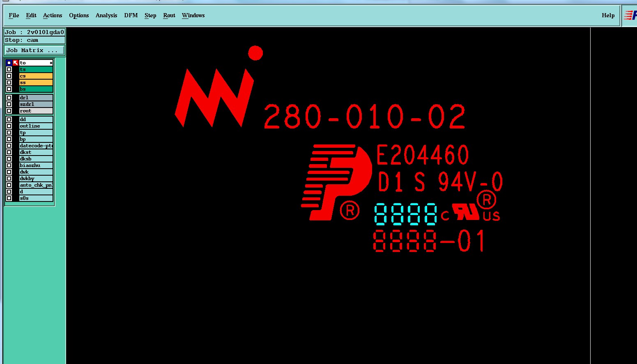The image size is (637, 364).
Task: Click the red 280-010-02 text feature
Action: coord(365,117)
